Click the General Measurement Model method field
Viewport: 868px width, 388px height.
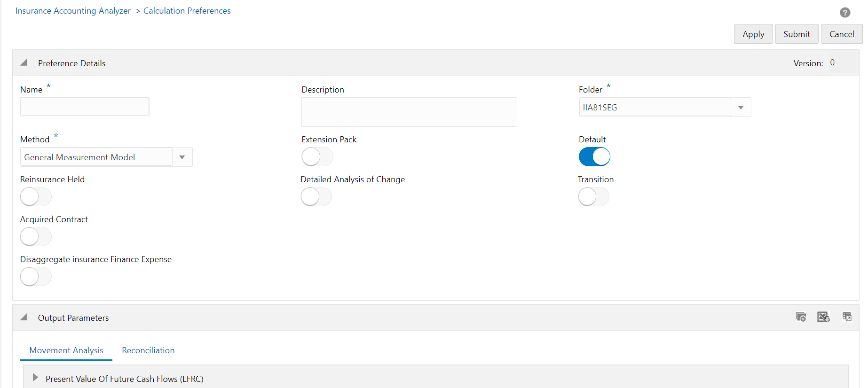pyautogui.click(x=96, y=157)
